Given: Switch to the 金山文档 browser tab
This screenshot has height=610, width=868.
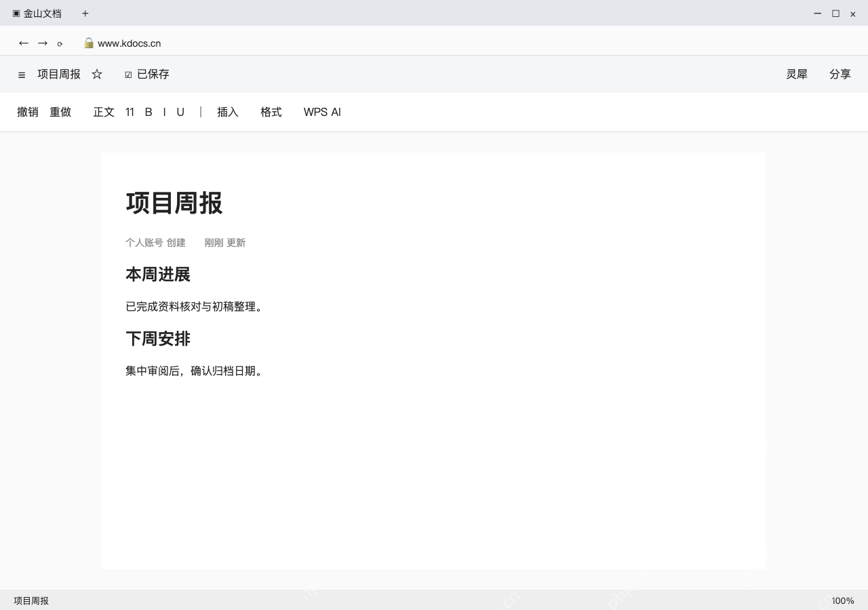Looking at the screenshot, I should click(x=37, y=14).
